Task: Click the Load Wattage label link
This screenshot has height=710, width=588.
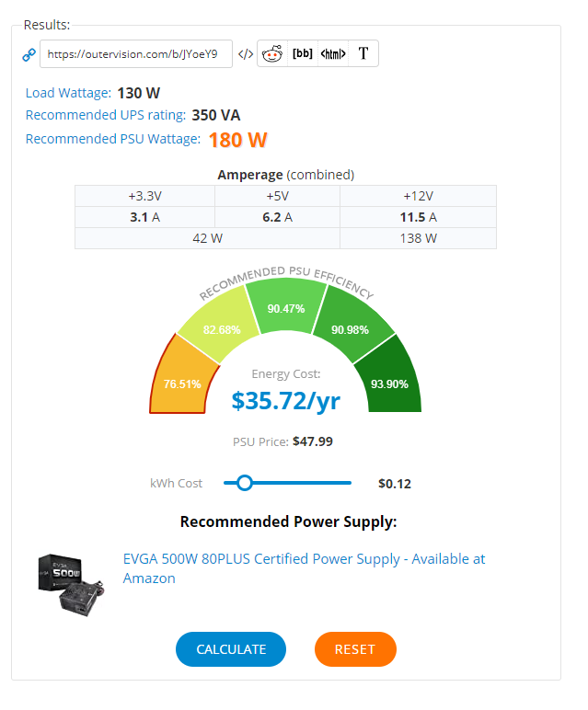Action: tap(68, 93)
